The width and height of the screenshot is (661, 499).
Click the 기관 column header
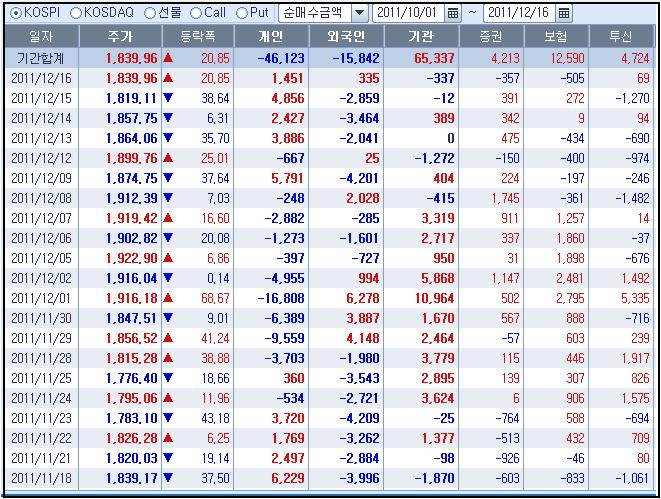tap(421, 37)
